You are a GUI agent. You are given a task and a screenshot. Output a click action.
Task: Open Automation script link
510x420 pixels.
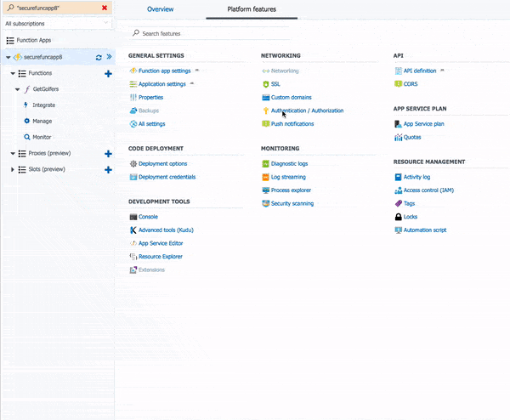tap(425, 230)
